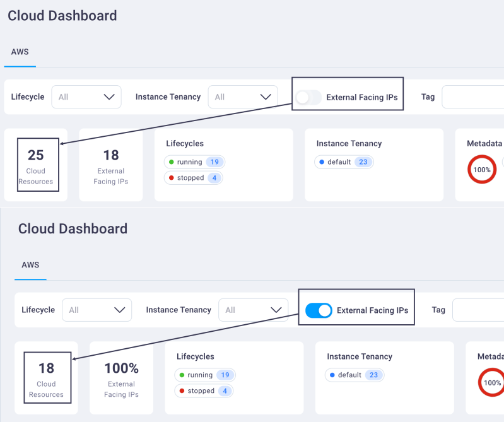Click the 'External Facing IPs' toggle label in upper dashboard
This screenshot has height=422, width=504.
362,97
